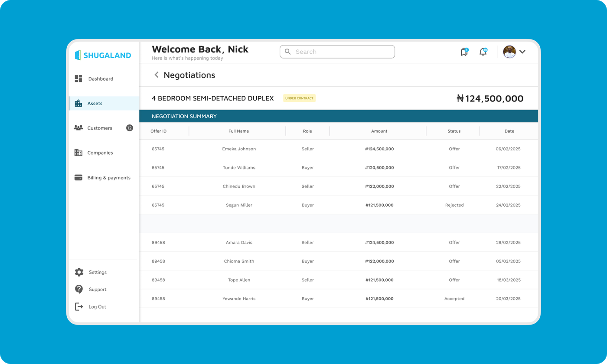The width and height of the screenshot is (607, 364).
Task: Click the user profile avatar
Action: (x=509, y=52)
